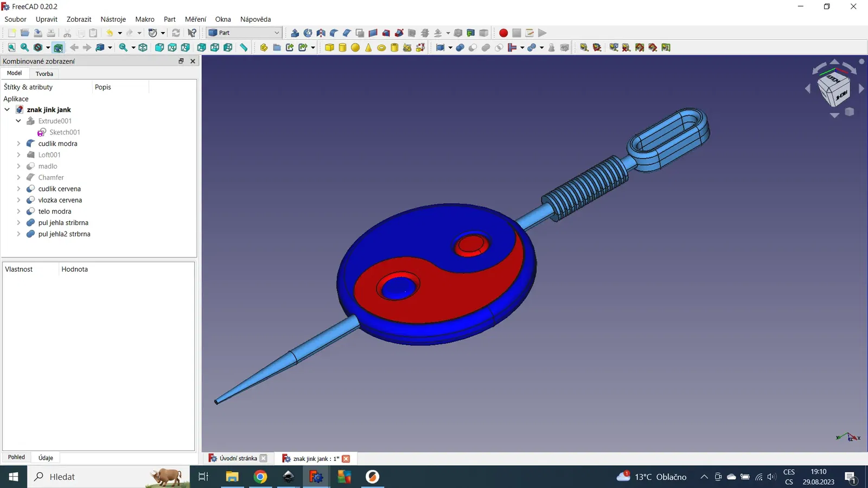This screenshot has width=868, height=488.
Task: Click the Fit Selection zoom icon
Action: click(24, 48)
